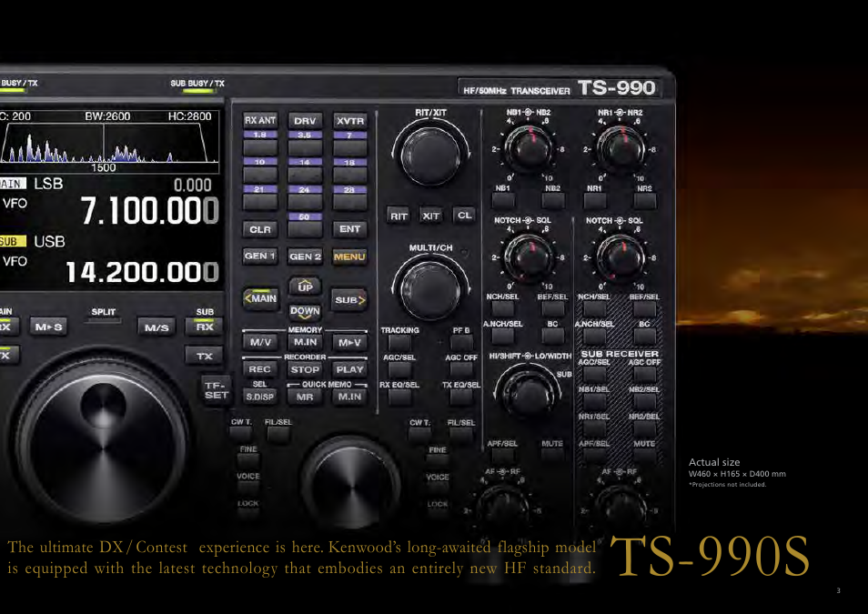Step up with the UP key
The image size is (868, 614).
click(x=305, y=287)
